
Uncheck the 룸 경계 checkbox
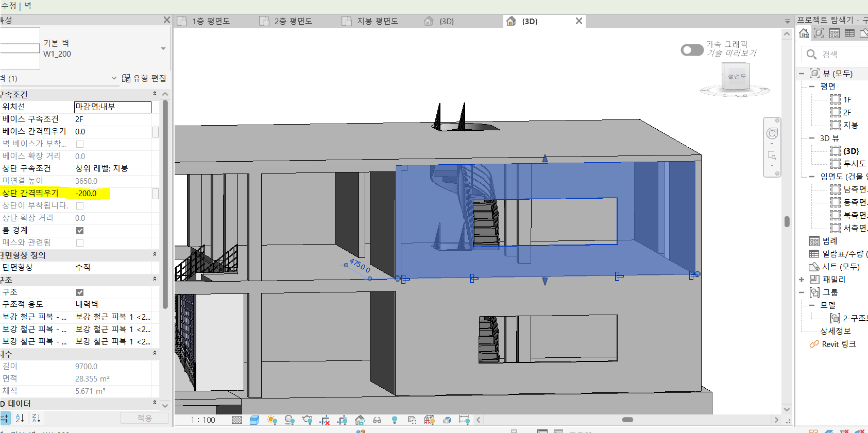click(x=80, y=231)
